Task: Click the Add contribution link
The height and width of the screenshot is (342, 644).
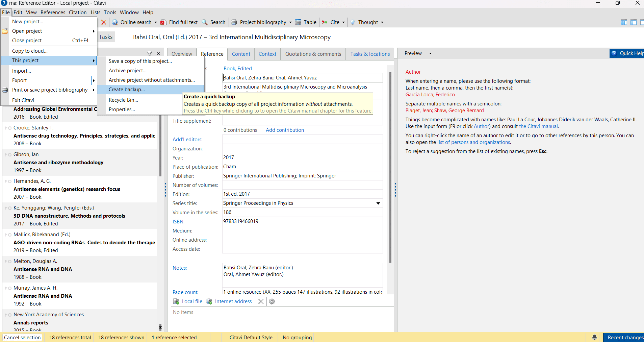Action: pos(285,130)
